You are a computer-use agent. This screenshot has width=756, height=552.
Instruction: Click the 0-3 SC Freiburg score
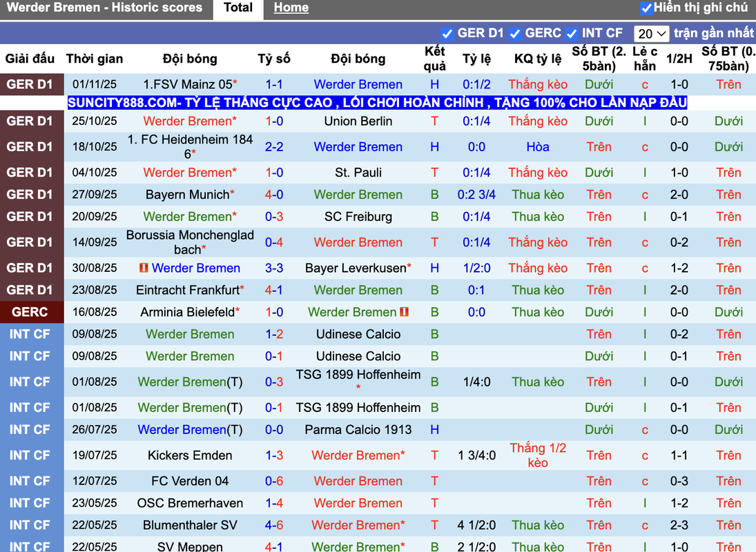[274, 217]
